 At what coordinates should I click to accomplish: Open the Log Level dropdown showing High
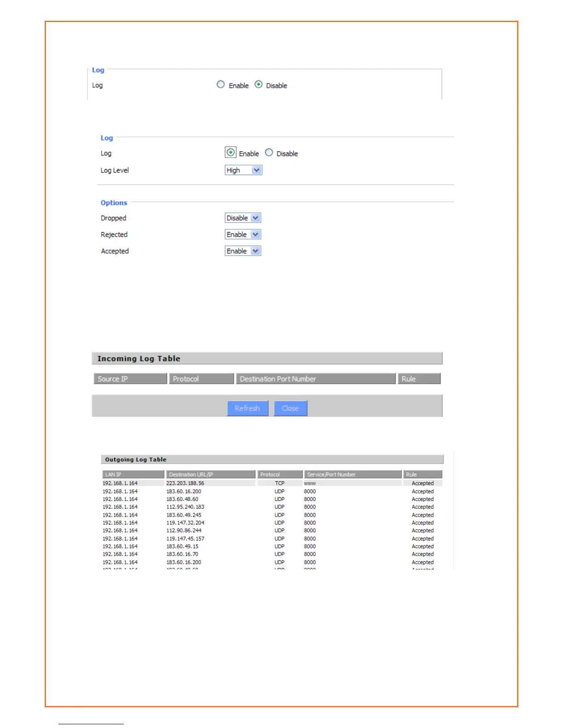pos(243,170)
